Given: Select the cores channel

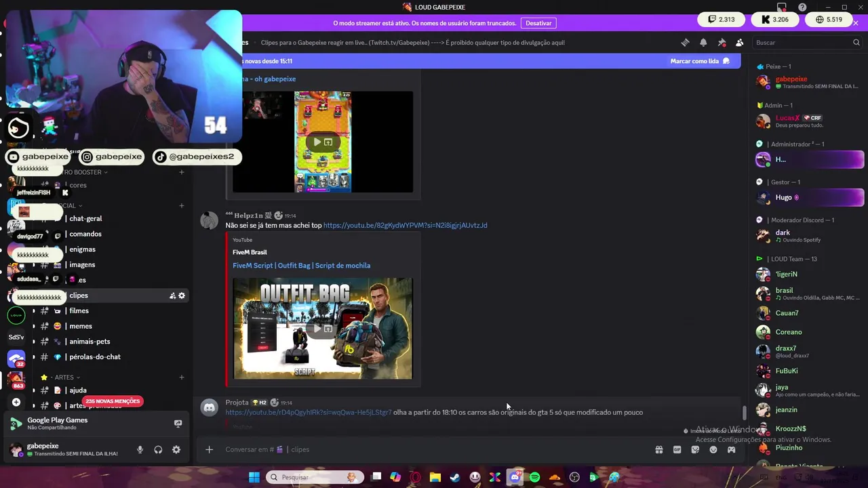Looking at the screenshot, I should point(110,185).
